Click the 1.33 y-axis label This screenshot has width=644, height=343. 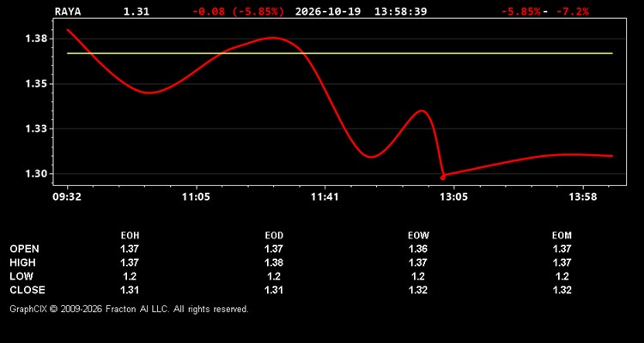tap(37, 129)
